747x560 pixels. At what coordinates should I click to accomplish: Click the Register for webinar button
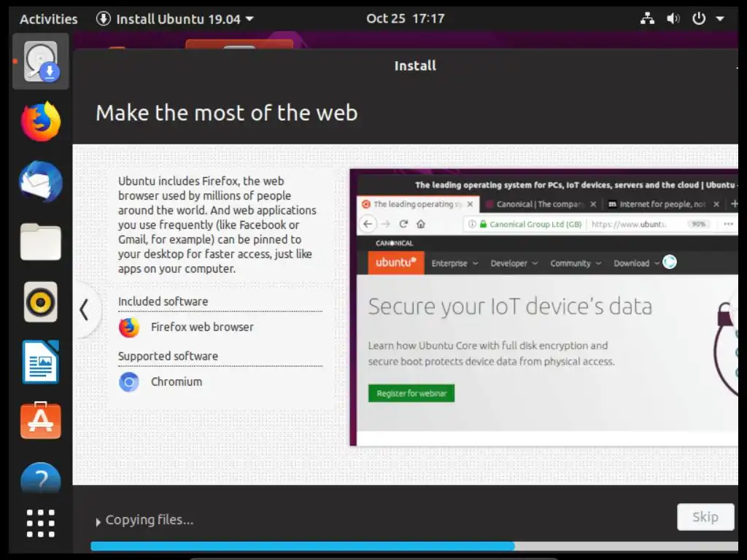pyautogui.click(x=411, y=393)
